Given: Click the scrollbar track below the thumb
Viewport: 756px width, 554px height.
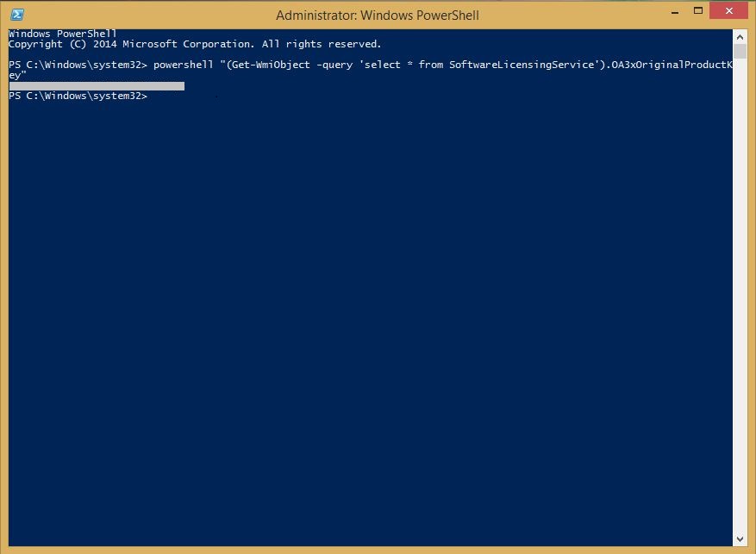Looking at the screenshot, I should (740, 258).
